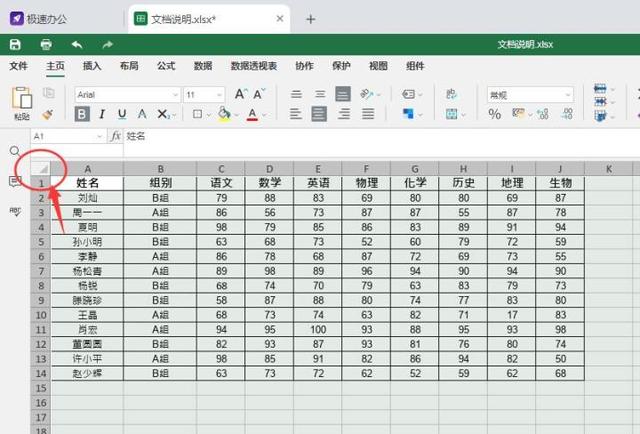Switch to the 布局 tab
The image size is (640, 434).
(x=129, y=66)
